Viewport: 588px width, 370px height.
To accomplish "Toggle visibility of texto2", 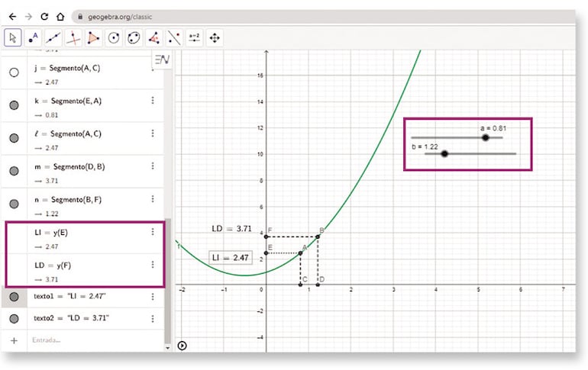I will (x=14, y=319).
